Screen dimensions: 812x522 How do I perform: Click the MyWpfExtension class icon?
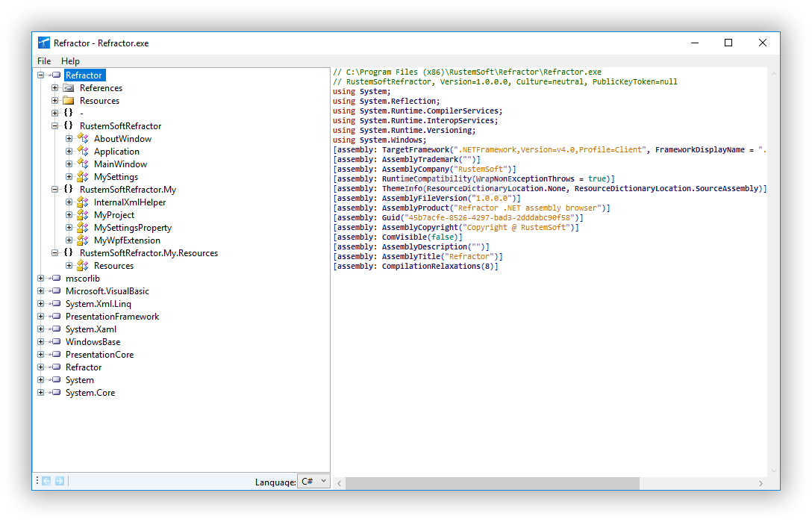[x=83, y=240]
